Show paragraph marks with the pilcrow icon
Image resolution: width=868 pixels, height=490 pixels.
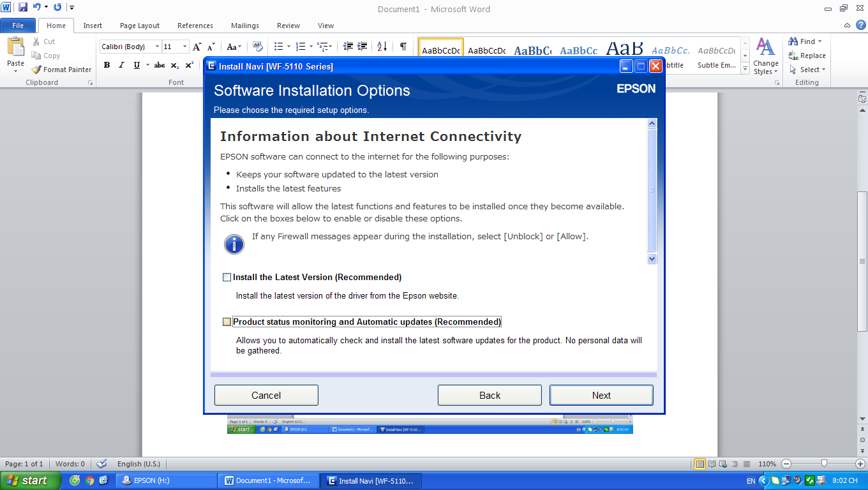[403, 47]
